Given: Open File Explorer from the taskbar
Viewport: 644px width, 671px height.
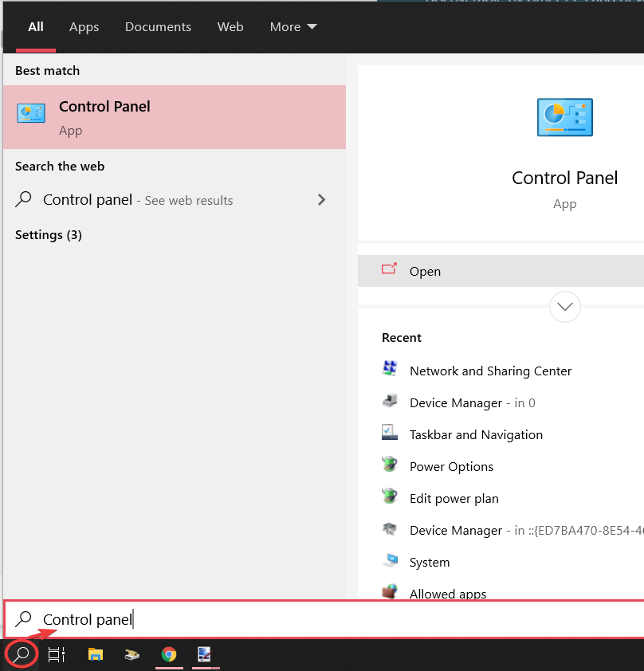Looking at the screenshot, I should pos(96,654).
